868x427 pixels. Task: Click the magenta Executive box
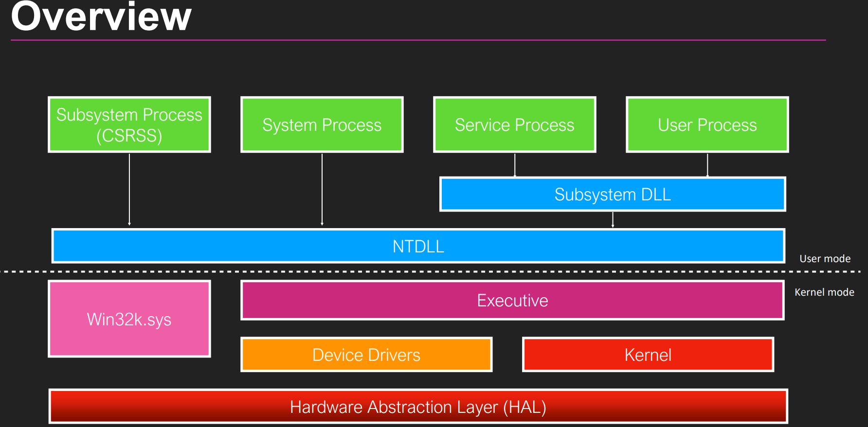[x=512, y=301]
